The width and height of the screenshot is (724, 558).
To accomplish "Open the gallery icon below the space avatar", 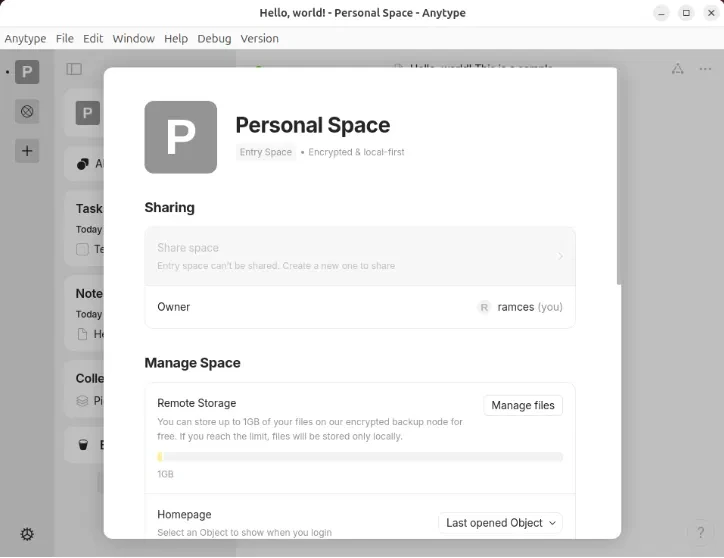I will (x=27, y=112).
